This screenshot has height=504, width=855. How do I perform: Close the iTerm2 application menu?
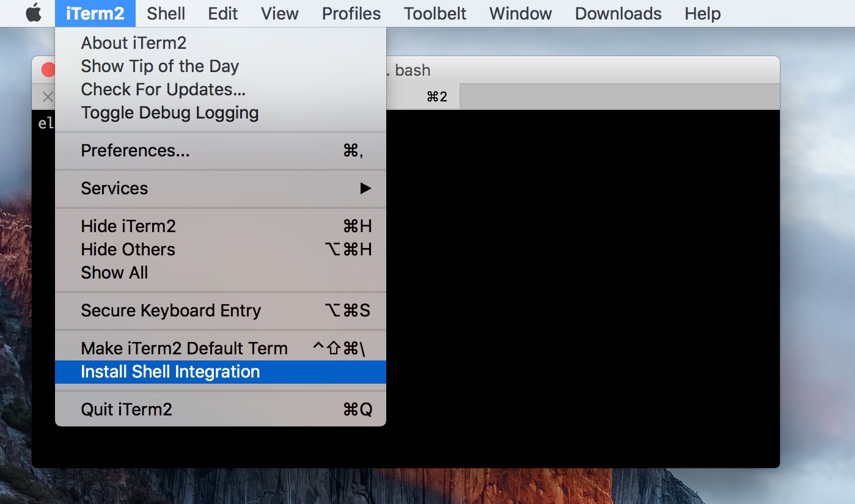[x=95, y=13]
